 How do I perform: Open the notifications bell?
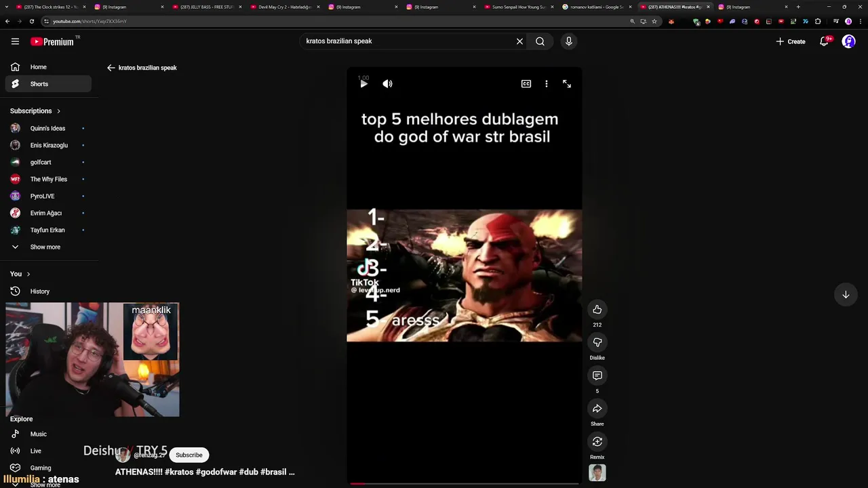point(825,41)
